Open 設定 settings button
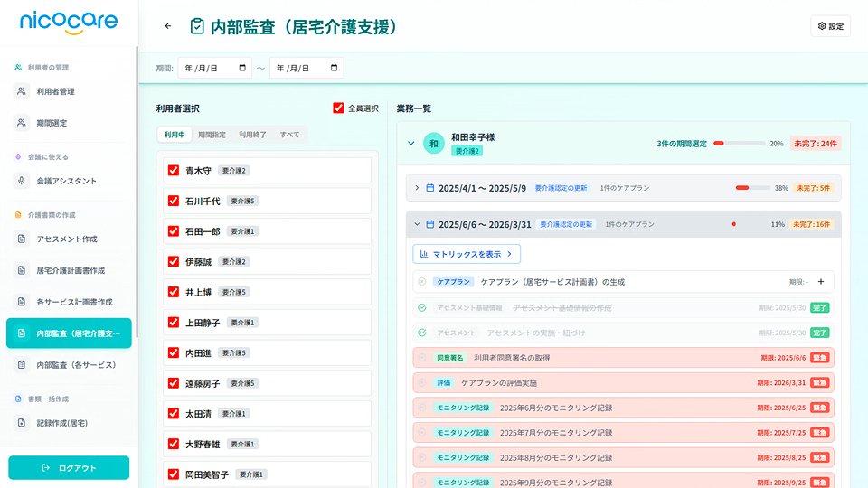The width and height of the screenshot is (868, 488). 830,26
